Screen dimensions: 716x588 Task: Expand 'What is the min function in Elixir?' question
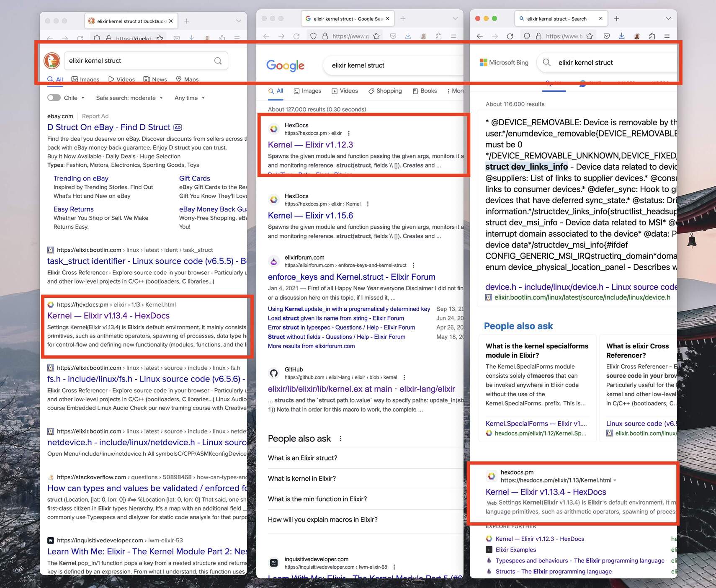pyautogui.click(x=365, y=499)
